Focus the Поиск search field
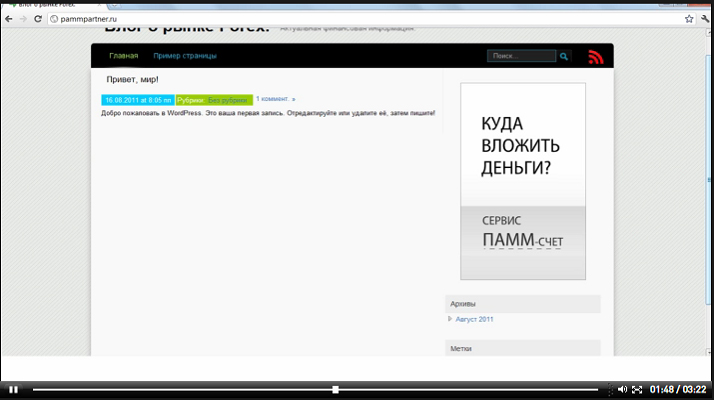Screen dimensions: 714x400 tap(520, 56)
